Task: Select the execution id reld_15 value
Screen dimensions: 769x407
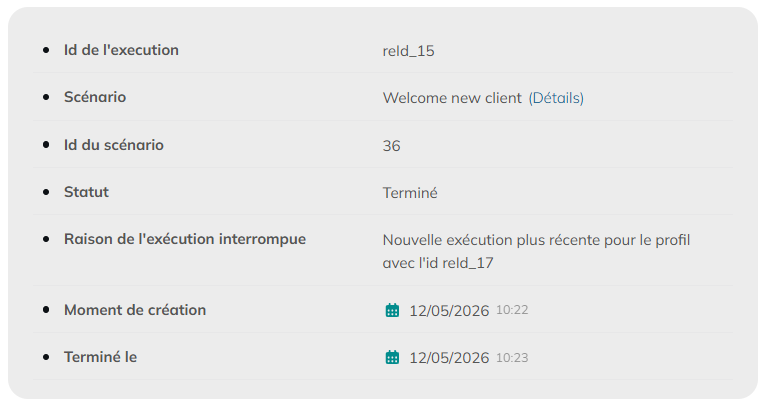Action: click(x=409, y=51)
